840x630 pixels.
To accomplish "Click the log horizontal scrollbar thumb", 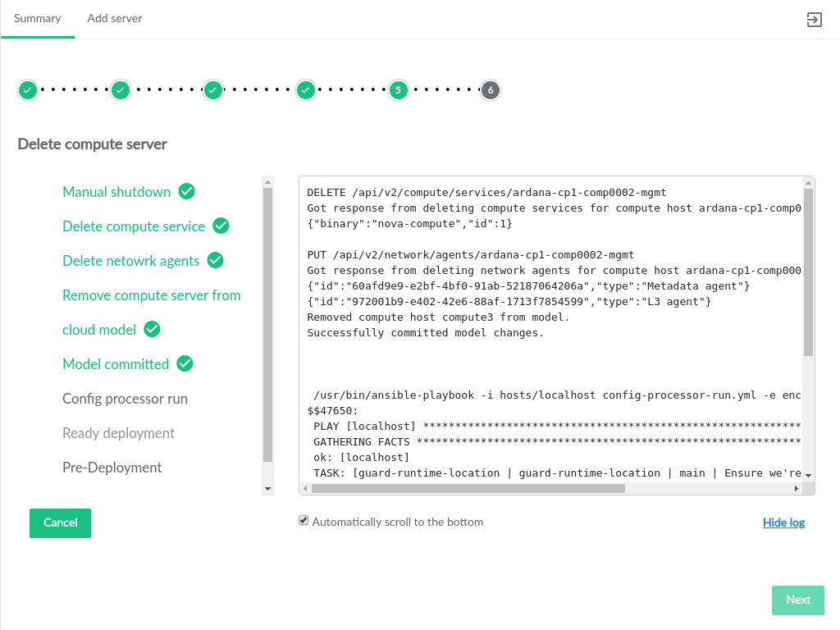I will (x=468, y=488).
